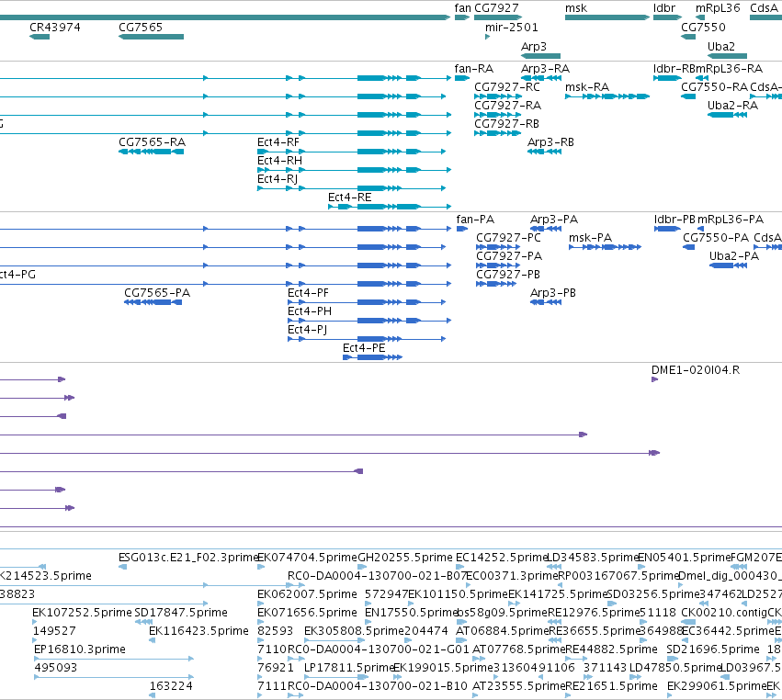Click the Ect4-PH protein label
Image resolution: width=782 pixels, height=700 pixels.
click(310, 311)
